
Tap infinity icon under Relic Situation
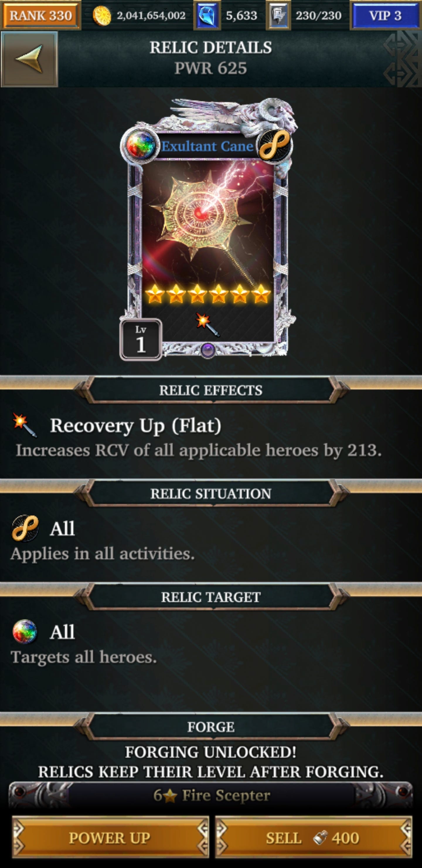[25, 528]
